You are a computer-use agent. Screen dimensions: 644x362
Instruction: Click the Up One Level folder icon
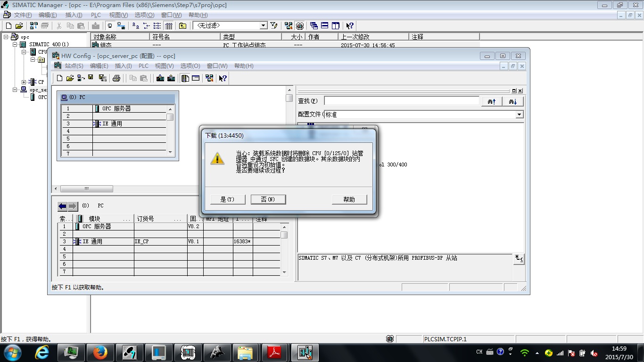182,25
